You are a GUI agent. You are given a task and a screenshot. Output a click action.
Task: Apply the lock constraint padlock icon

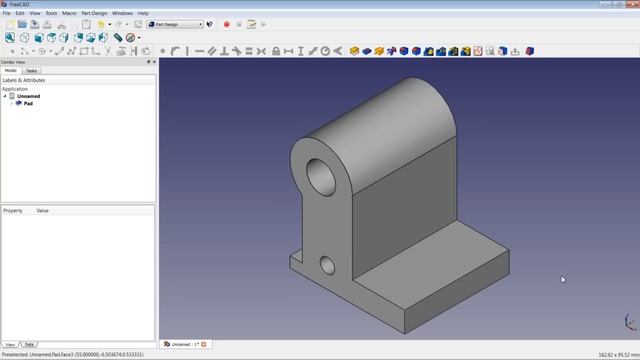point(276,51)
